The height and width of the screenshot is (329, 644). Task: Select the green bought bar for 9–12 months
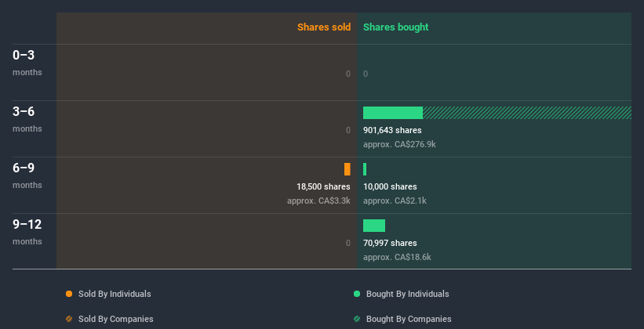tap(374, 226)
